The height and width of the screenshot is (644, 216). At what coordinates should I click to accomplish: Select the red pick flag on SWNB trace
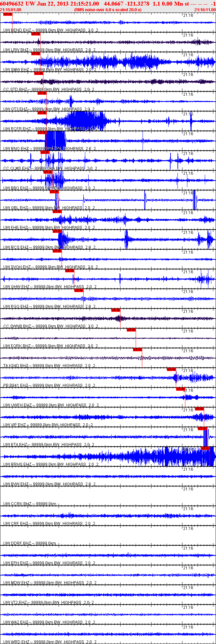coord(116,310)
